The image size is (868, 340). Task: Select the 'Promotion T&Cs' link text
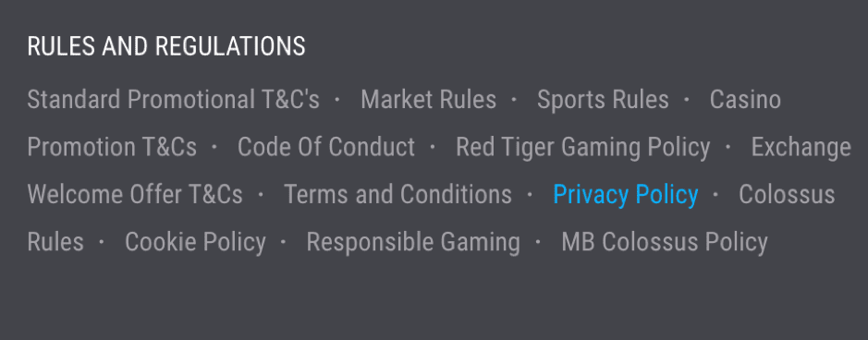click(x=112, y=147)
